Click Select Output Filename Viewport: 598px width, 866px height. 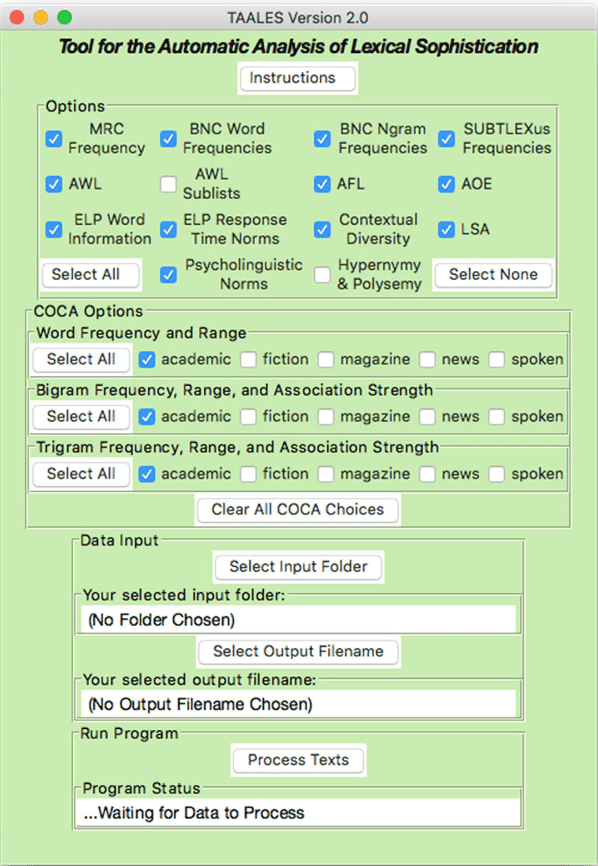(x=297, y=651)
